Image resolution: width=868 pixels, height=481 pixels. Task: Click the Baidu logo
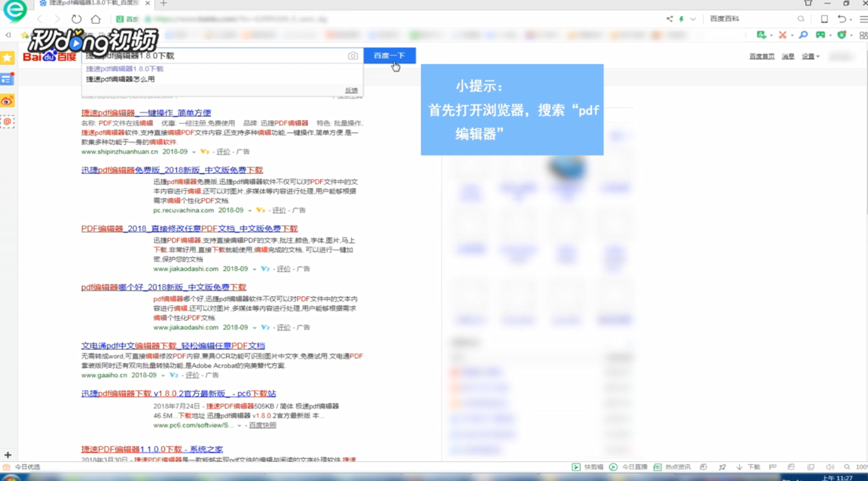coord(49,56)
